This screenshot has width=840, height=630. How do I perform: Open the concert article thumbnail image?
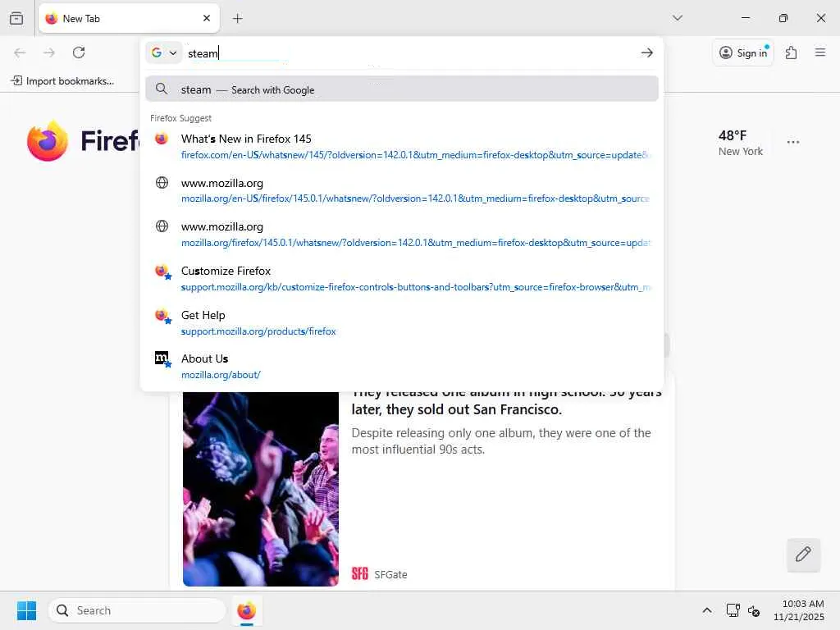(261, 489)
